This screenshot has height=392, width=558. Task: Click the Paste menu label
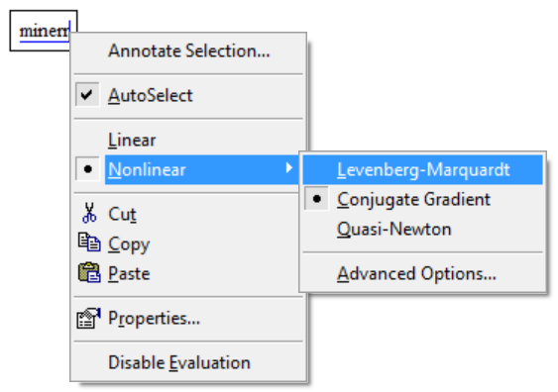pyautogui.click(x=129, y=273)
